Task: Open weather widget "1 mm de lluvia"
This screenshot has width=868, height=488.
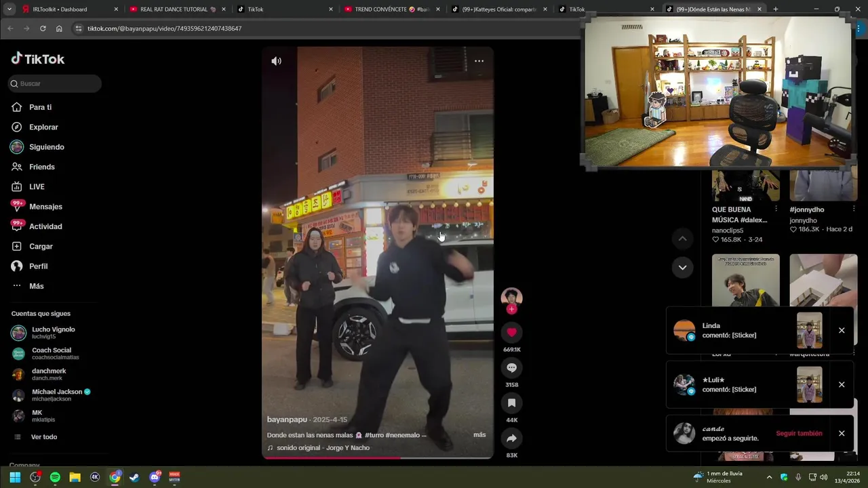Action: tap(719, 477)
